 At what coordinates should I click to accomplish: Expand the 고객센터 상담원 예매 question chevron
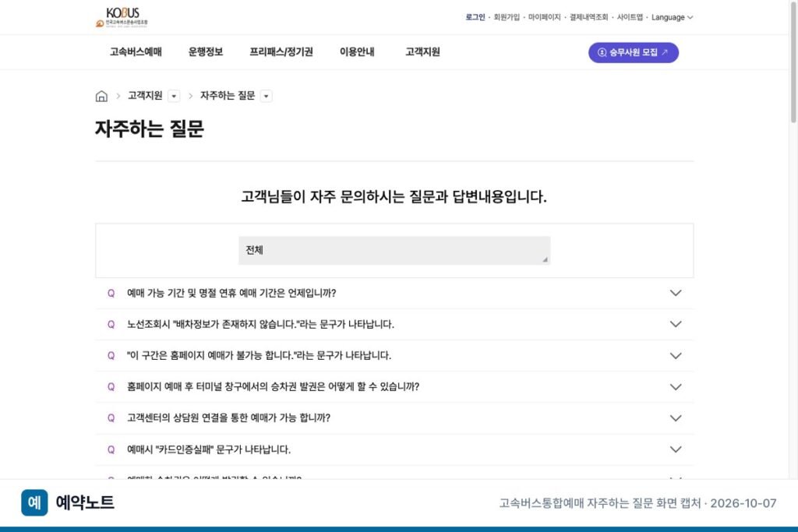tap(676, 418)
